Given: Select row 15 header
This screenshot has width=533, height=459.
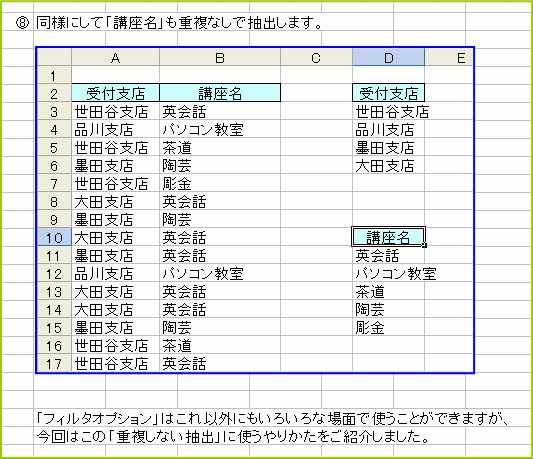Looking at the screenshot, I should (x=54, y=327).
